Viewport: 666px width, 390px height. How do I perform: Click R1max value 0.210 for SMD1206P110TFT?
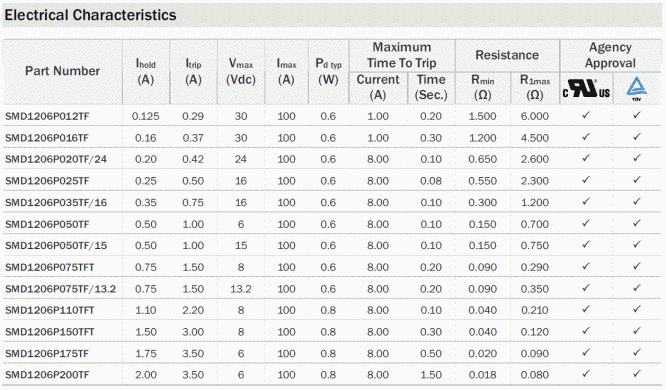535,310
